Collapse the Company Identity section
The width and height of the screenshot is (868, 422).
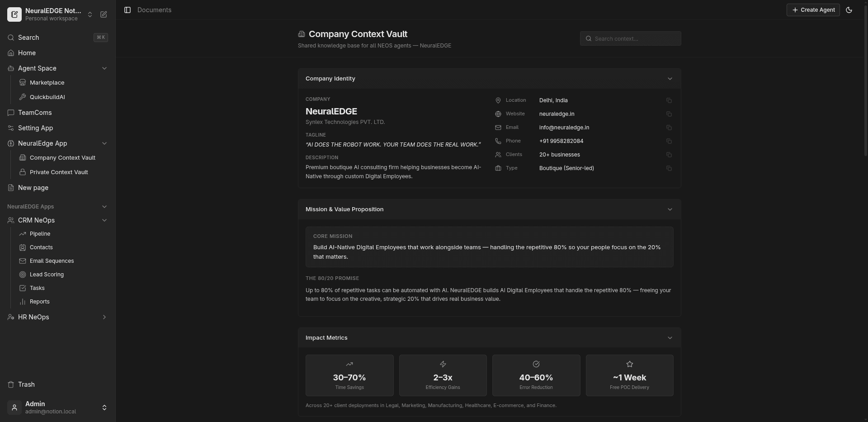(670, 78)
